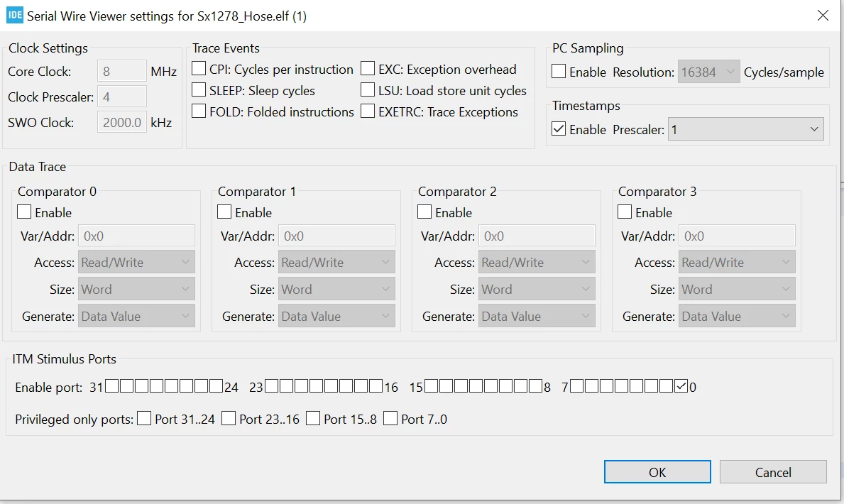844x504 pixels.
Task: Click the IDE icon in title bar
Action: click(x=14, y=15)
